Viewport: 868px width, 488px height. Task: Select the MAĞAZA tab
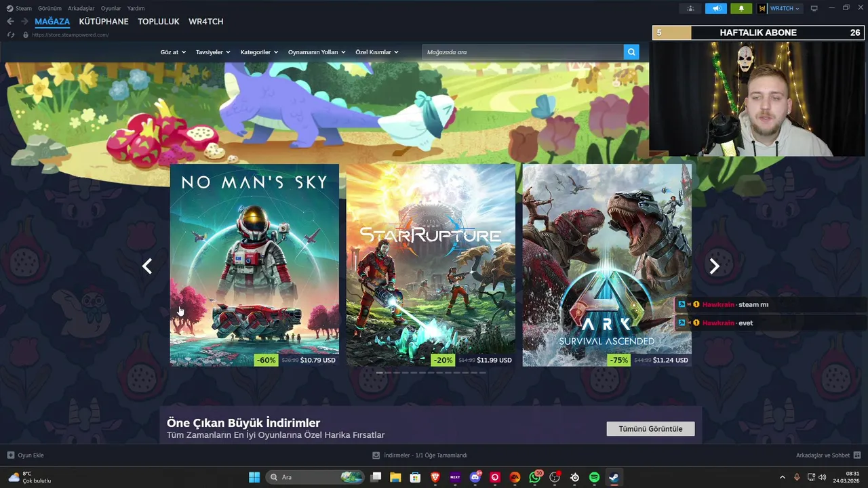click(52, 22)
